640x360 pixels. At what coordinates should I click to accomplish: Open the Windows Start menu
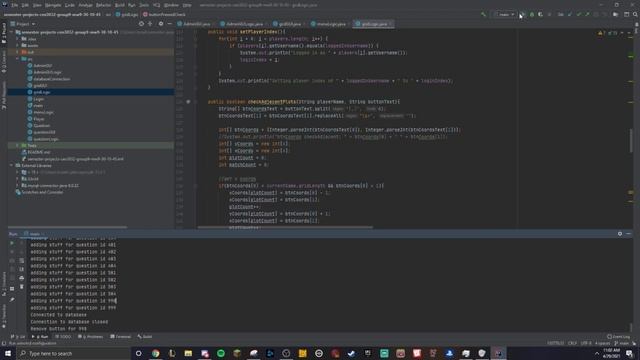point(8,353)
